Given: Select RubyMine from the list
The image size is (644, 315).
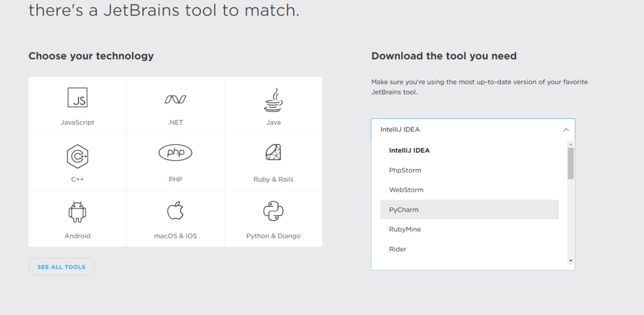Looking at the screenshot, I should [x=469, y=229].
